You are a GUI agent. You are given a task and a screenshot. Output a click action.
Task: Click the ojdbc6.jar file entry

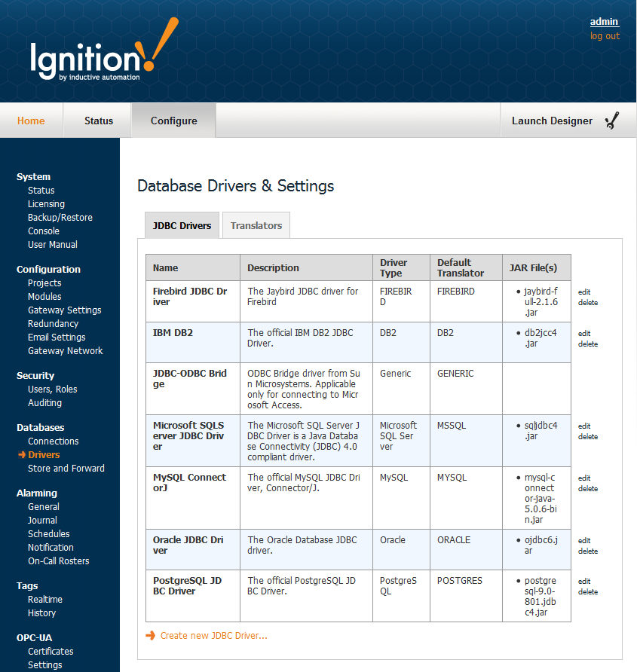click(x=541, y=545)
